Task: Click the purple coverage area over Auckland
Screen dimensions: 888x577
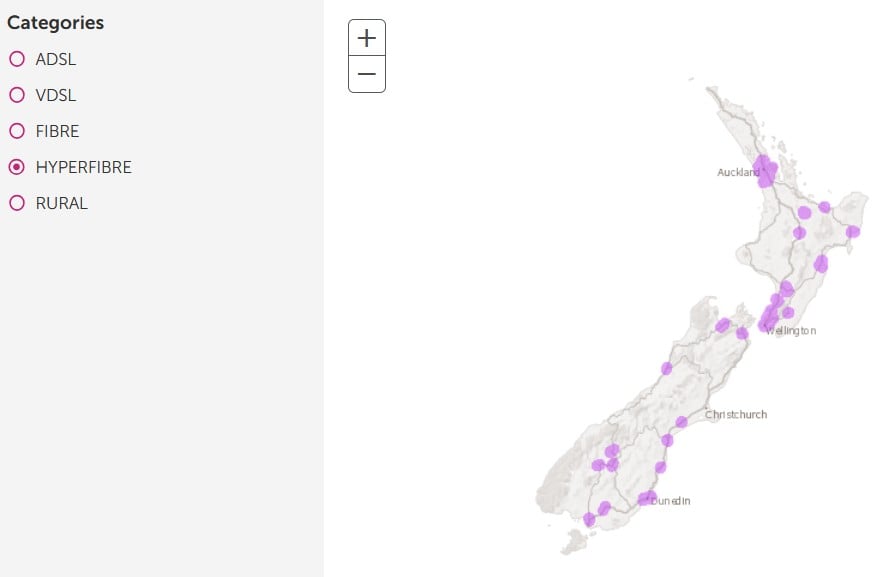Action: point(765,170)
